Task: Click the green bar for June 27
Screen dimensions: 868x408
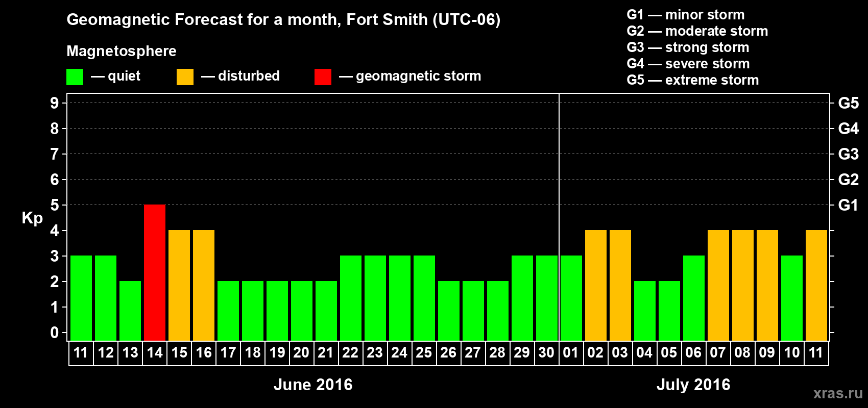Action: coord(473,311)
